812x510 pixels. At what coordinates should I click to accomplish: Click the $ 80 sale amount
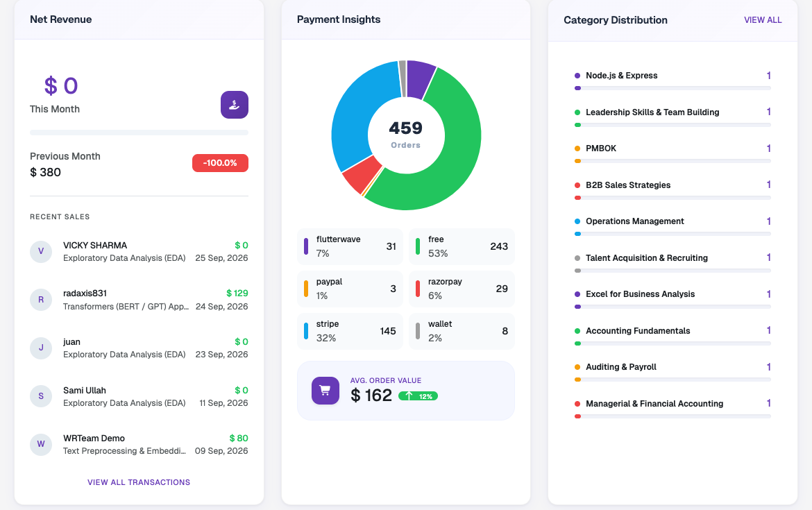pyautogui.click(x=239, y=439)
